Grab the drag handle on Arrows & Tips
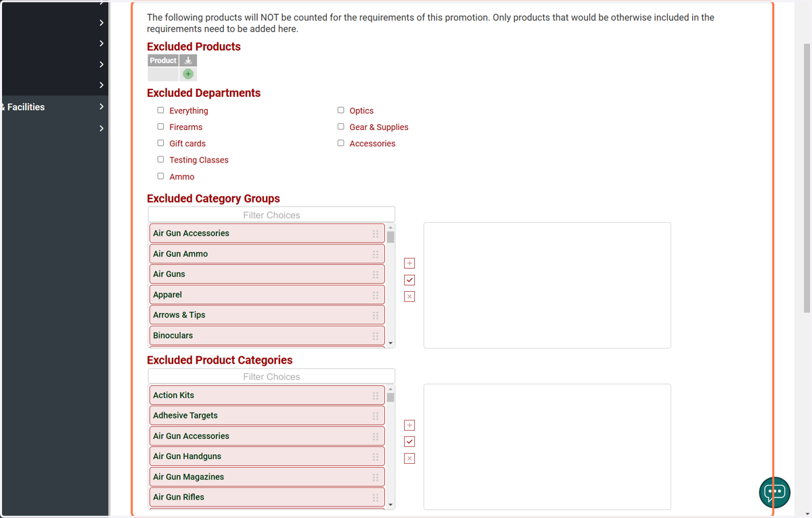This screenshot has width=812, height=518. [376, 315]
